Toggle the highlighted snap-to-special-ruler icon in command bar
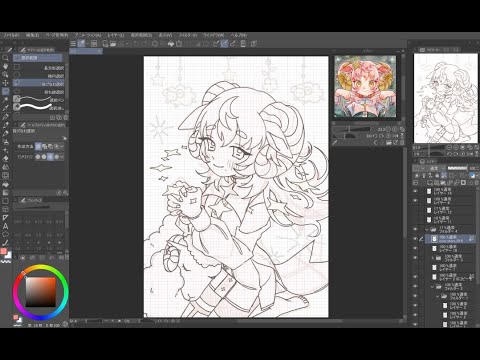480x360 pixels. pyautogui.click(x=224, y=44)
